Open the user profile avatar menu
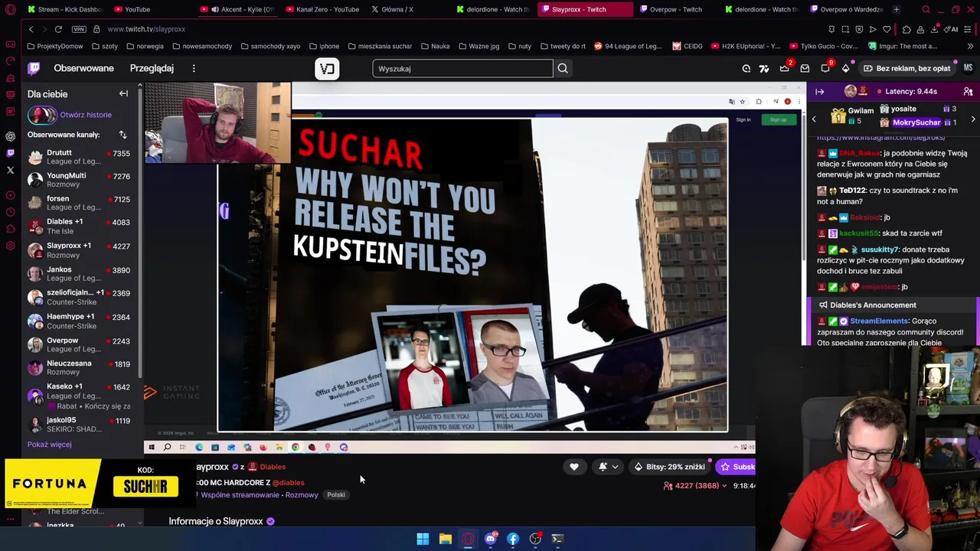 click(x=968, y=68)
